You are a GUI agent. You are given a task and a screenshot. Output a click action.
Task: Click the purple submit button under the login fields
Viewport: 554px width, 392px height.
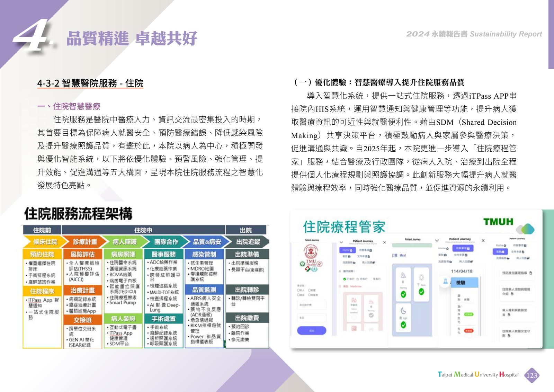click(312, 331)
